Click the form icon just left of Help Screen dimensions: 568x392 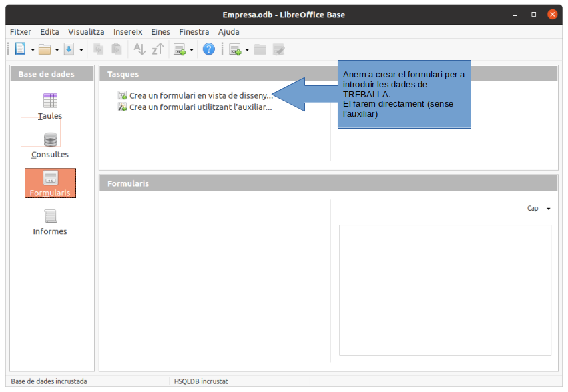180,49
